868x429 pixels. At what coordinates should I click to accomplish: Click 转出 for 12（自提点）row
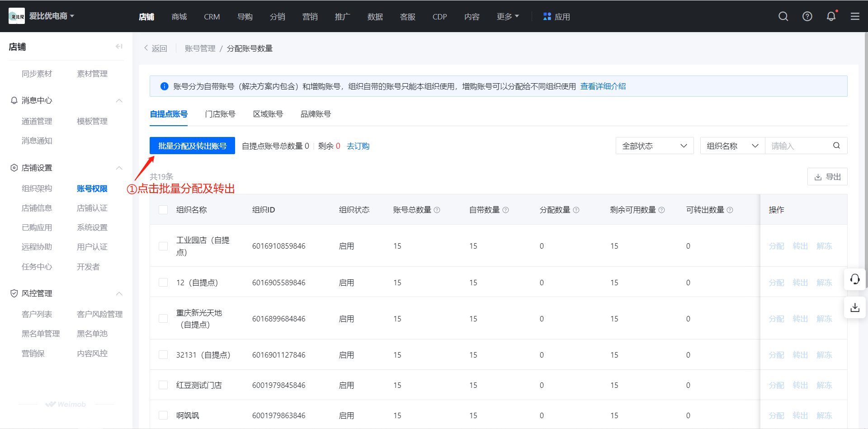pos(800,283)
